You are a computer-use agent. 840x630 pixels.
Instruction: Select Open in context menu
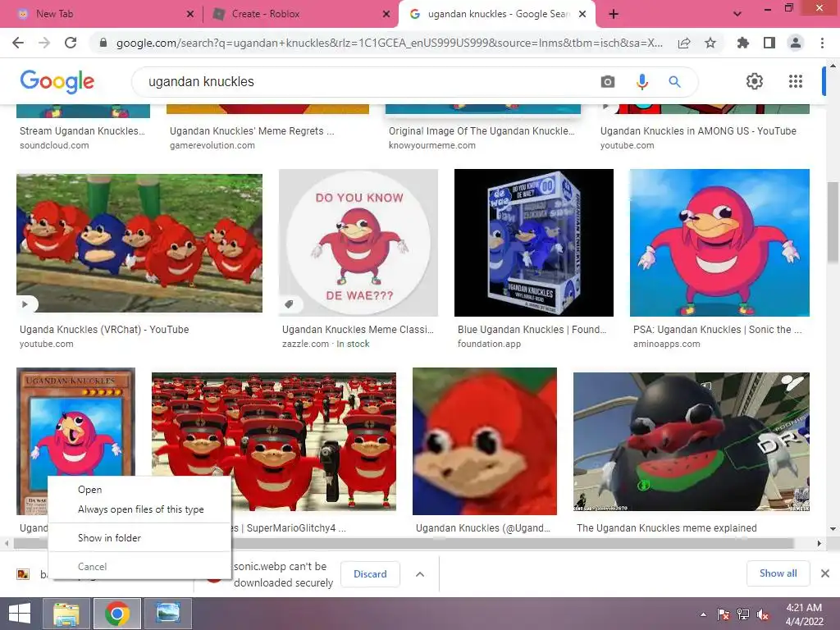tap(139, 490)
